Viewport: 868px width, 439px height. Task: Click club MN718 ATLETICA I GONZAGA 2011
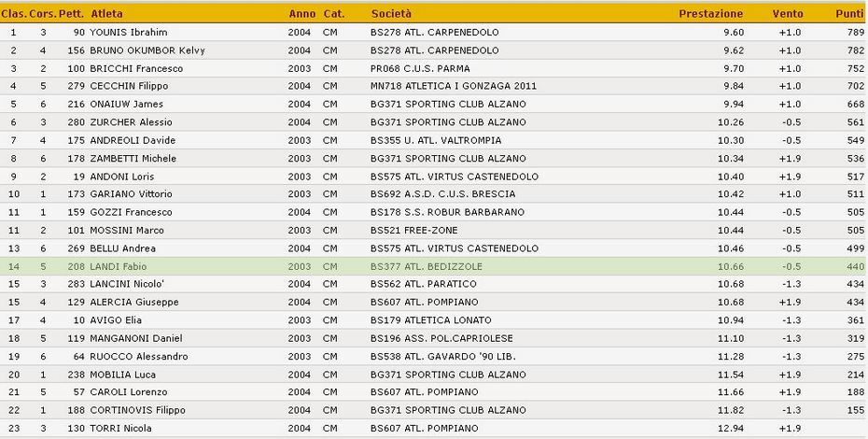click(454, 86)
